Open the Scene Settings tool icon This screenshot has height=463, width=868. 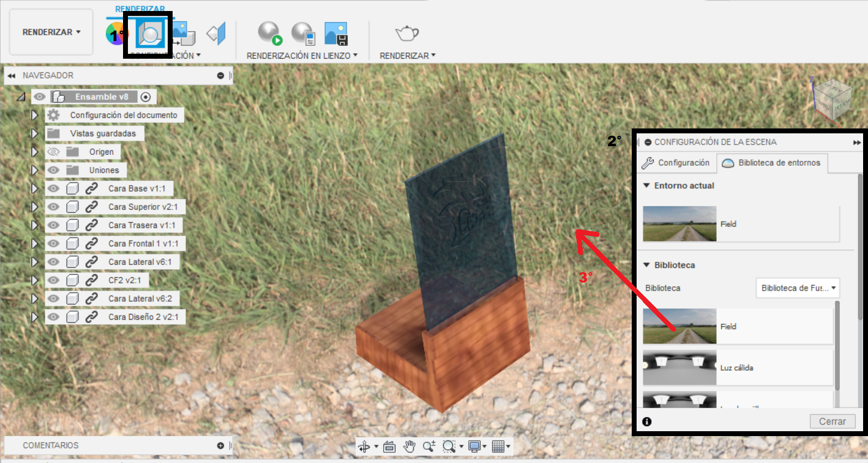pyautogui.click(x=149, y=35)
